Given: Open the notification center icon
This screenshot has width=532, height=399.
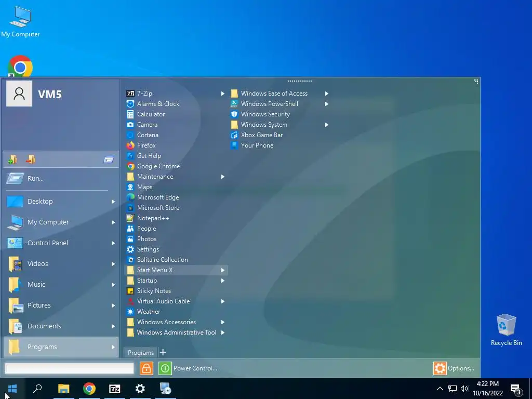Looking at the screenshot, I should 515,389.
